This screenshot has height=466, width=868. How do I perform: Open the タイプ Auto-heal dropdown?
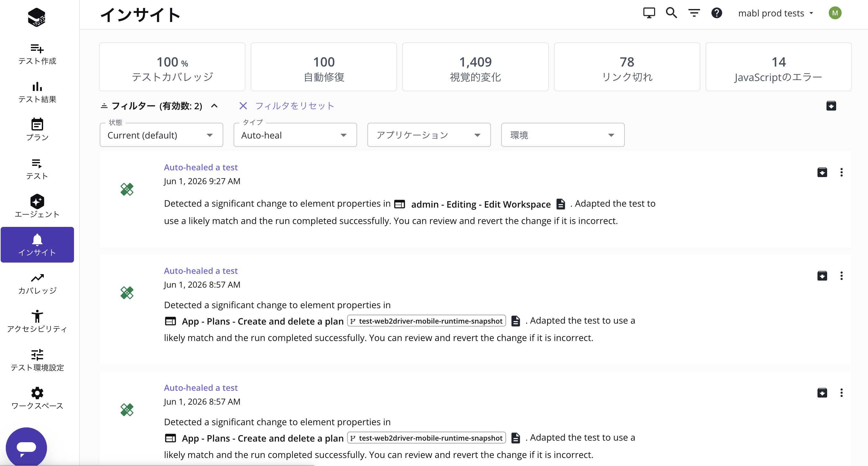[295, 135]
